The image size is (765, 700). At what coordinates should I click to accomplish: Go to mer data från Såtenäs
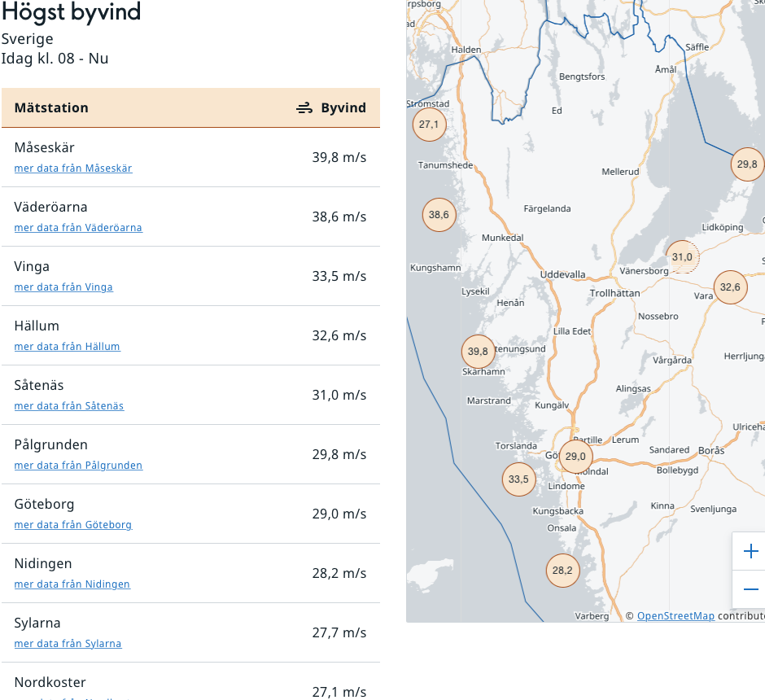click(x=69, y=406)
